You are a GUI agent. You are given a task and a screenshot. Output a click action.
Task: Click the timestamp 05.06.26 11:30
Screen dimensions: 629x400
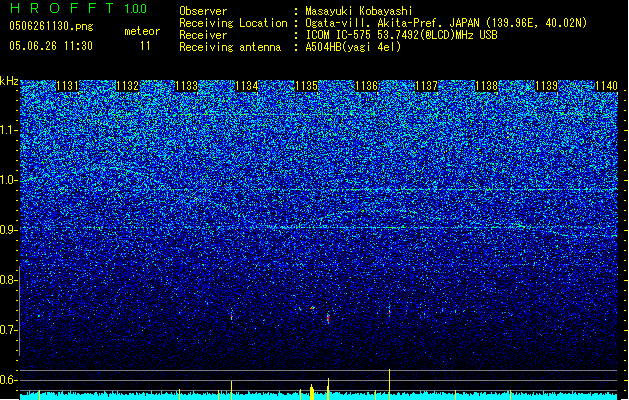tap(51, 46)
